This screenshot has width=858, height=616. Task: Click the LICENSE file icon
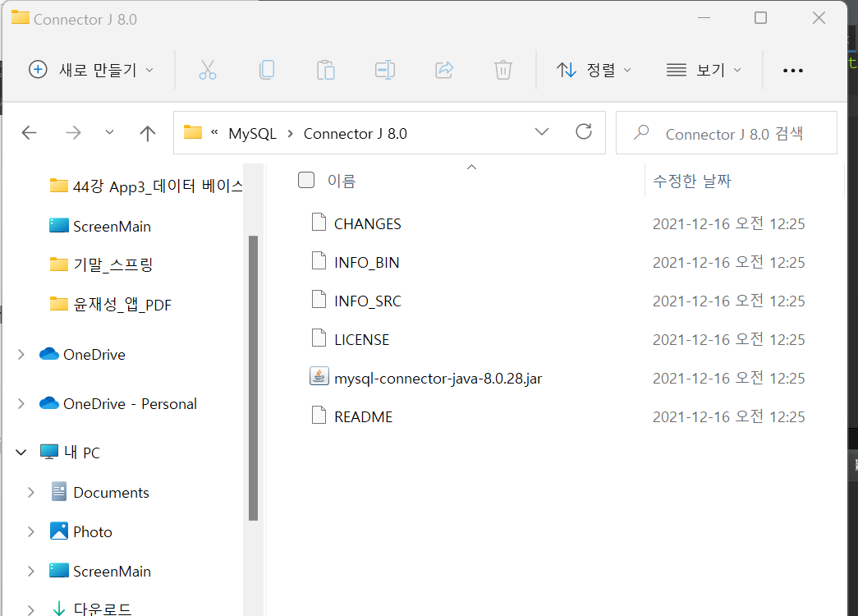coord(319,338)
